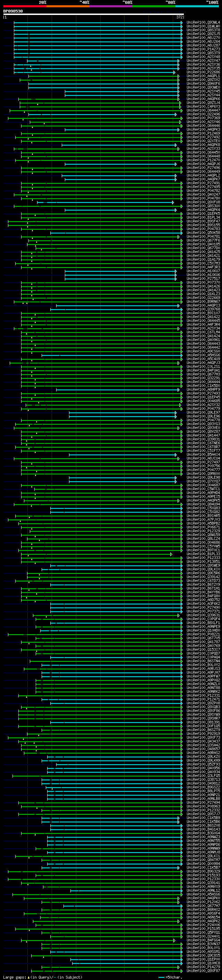The image size is (222, 980).
Task: Click the red 20% identity legend segment
Action: (25, 6)
